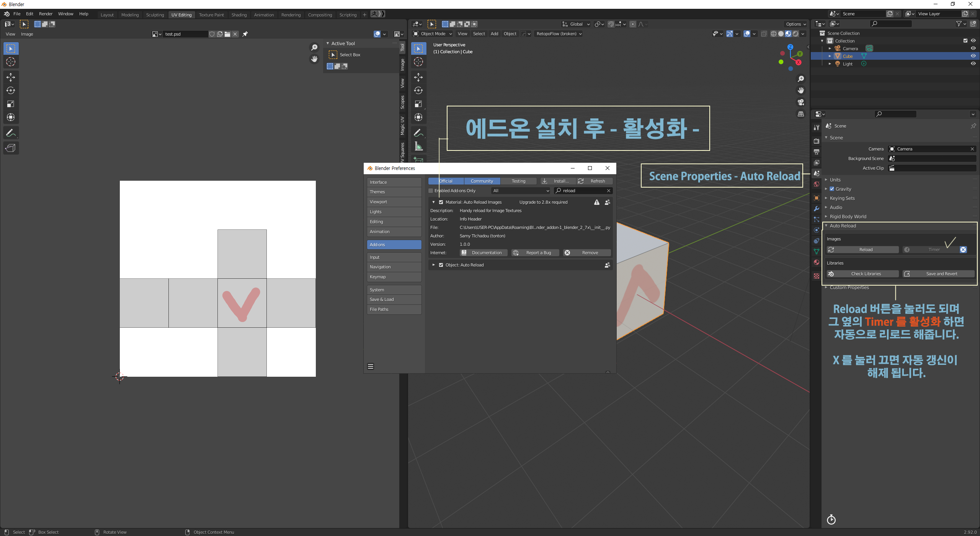This screenshot has height=536, width=980.
Task: Open the Render menu
Action: pos(46,14)
